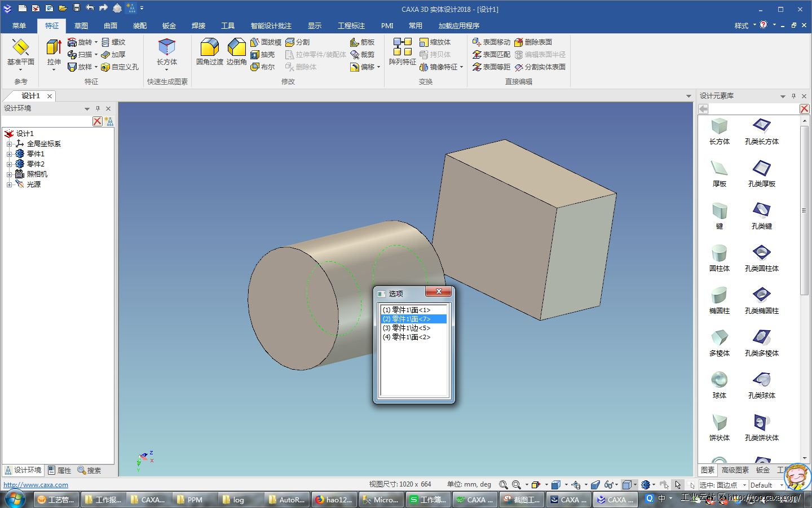Select the 筋板 rib tool
The height and width of the screenshot is (508, 812).
click(362, 42)
